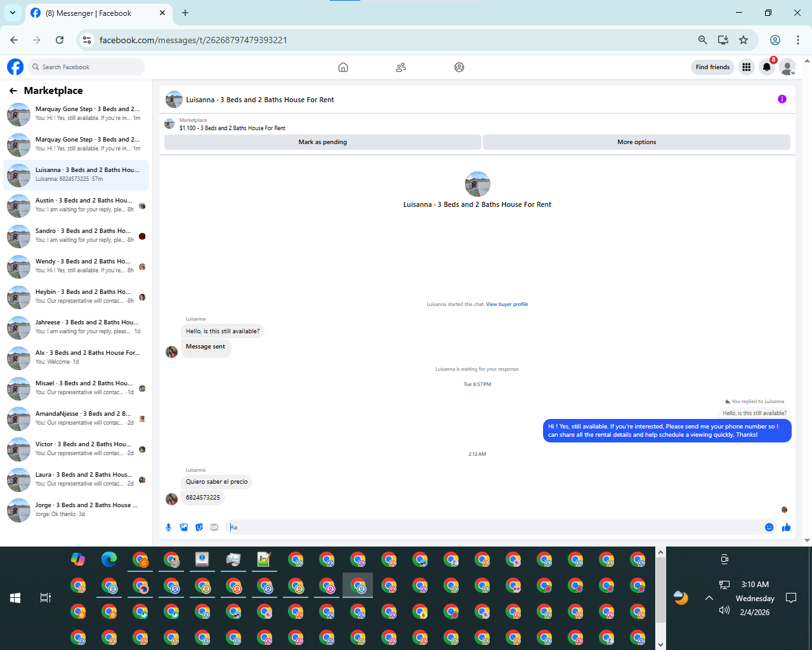This screenshot has width=812, height=650.
Task: Click the Search Facebook field
Action: [87, 67]
